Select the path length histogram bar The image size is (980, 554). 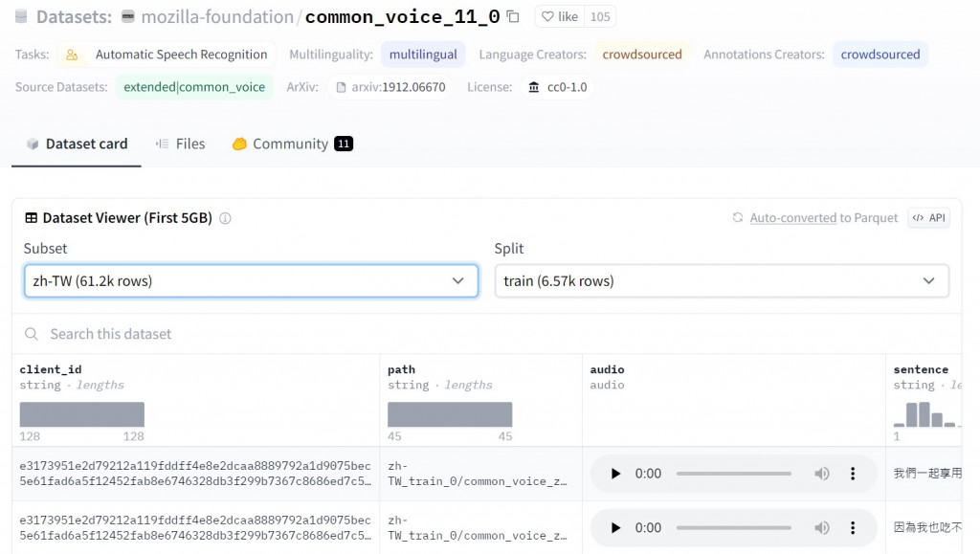point(450,414)
